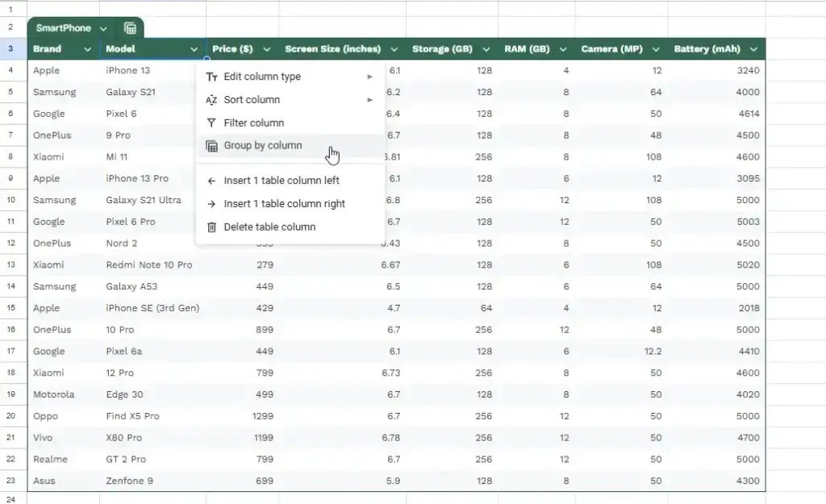Click the Group by column grid icon

[x=212, y=146]
